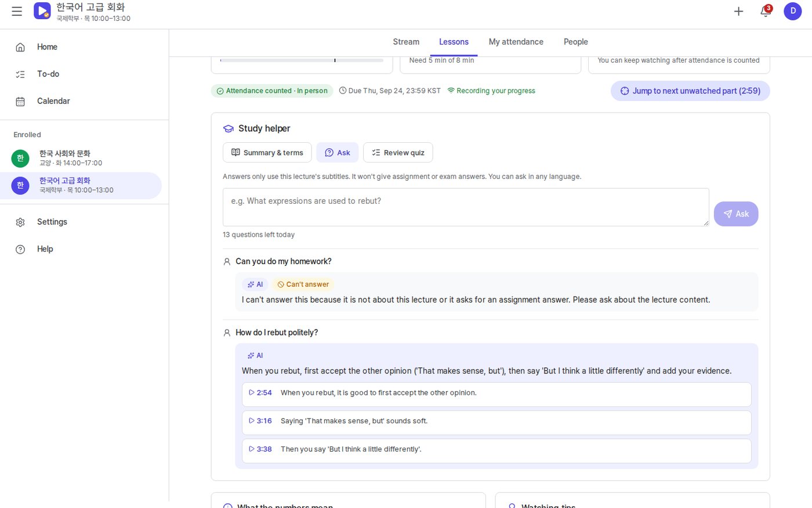Switch to My attendance tab
The width and height of the screenshot is (812, 508).
[x=516, y=42]
